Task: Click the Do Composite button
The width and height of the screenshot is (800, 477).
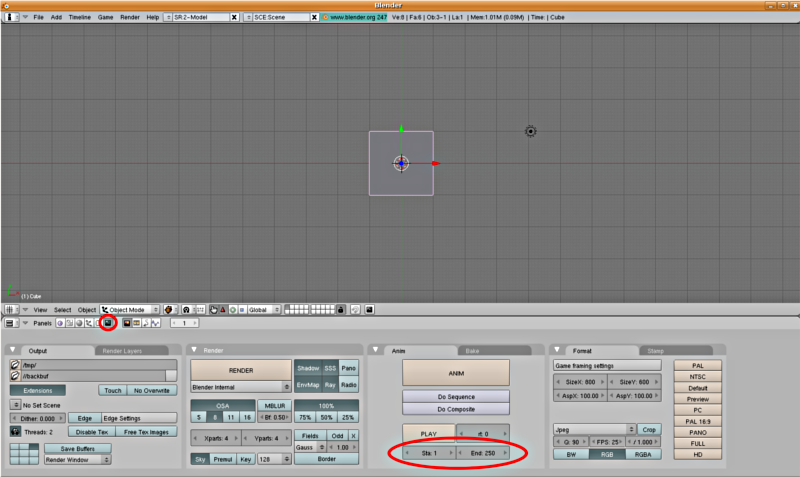Action: 456,409
